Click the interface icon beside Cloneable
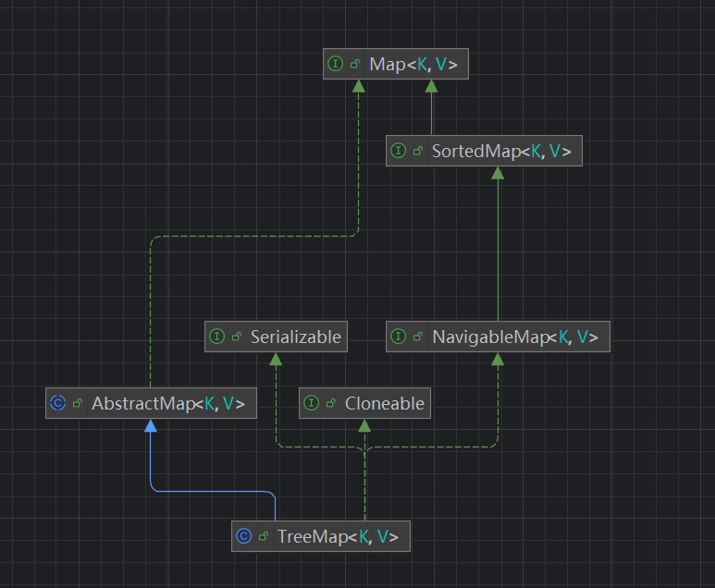715x588 pixels. click(311, 403)
